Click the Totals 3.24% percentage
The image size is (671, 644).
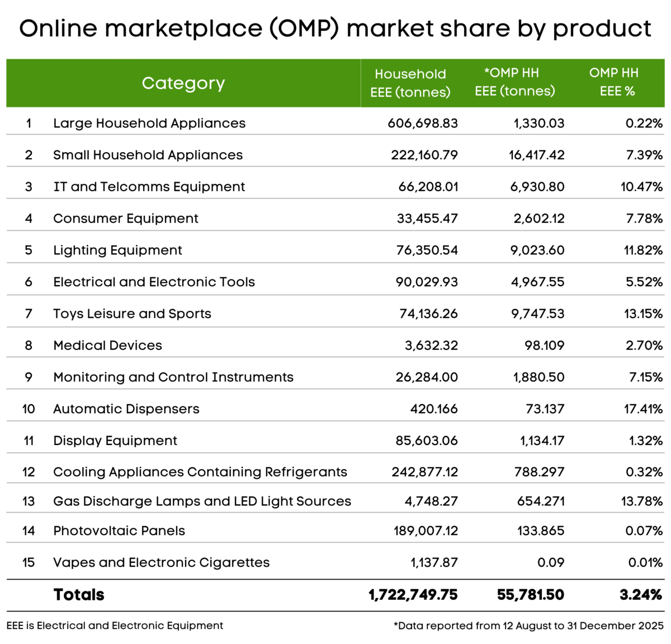640,595
